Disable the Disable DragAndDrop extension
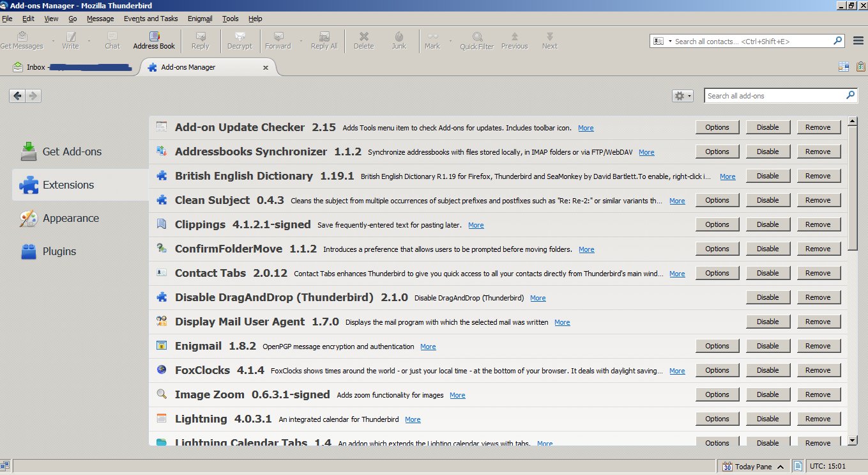The width and height of the screenshot is (868, 475). pos(768,297)
